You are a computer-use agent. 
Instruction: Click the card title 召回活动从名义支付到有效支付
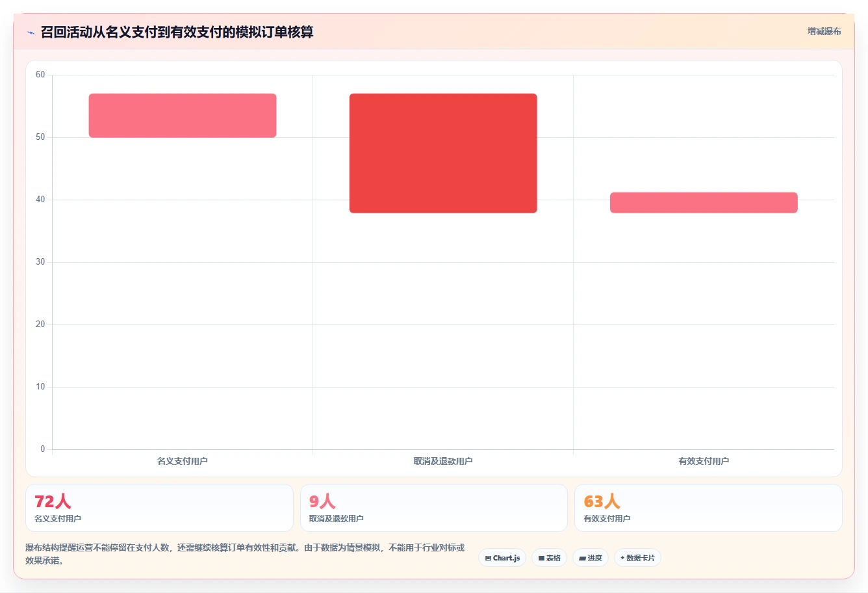click(177, 32)
